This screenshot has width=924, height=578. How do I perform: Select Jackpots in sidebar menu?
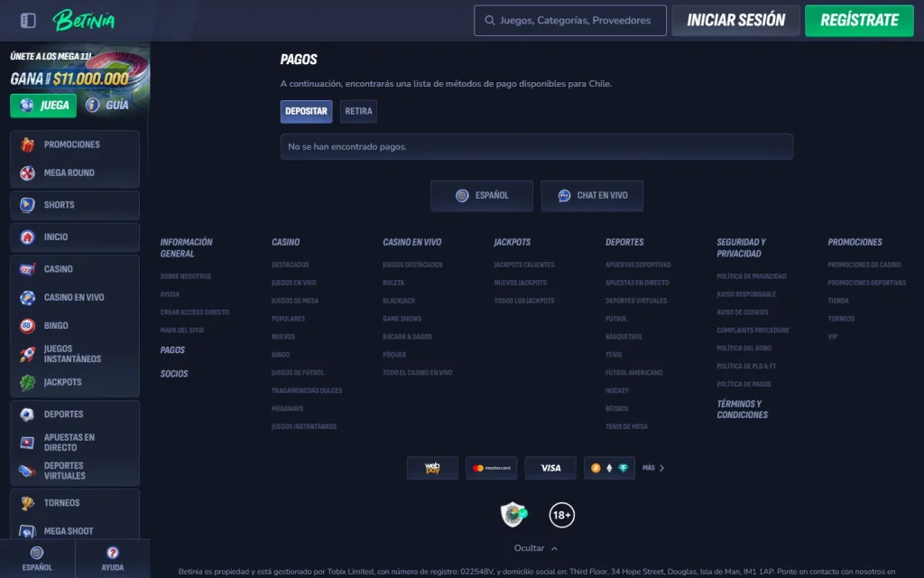(x=75, y=382)
